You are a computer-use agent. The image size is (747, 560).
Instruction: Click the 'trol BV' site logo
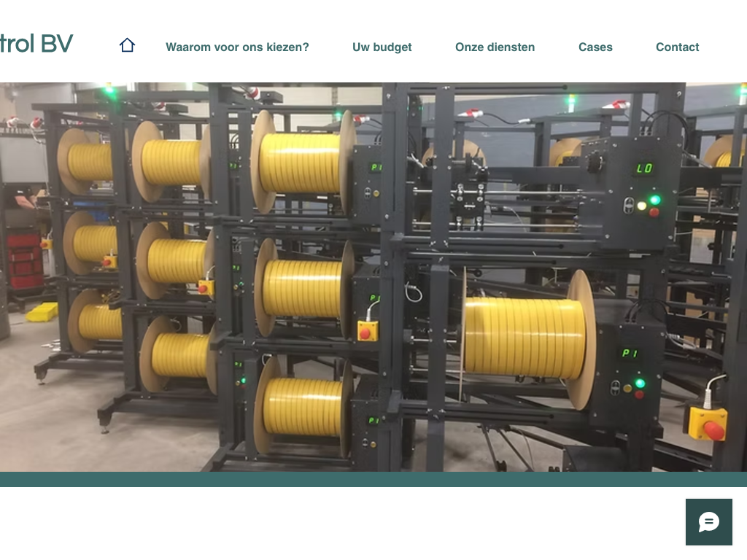36,44
